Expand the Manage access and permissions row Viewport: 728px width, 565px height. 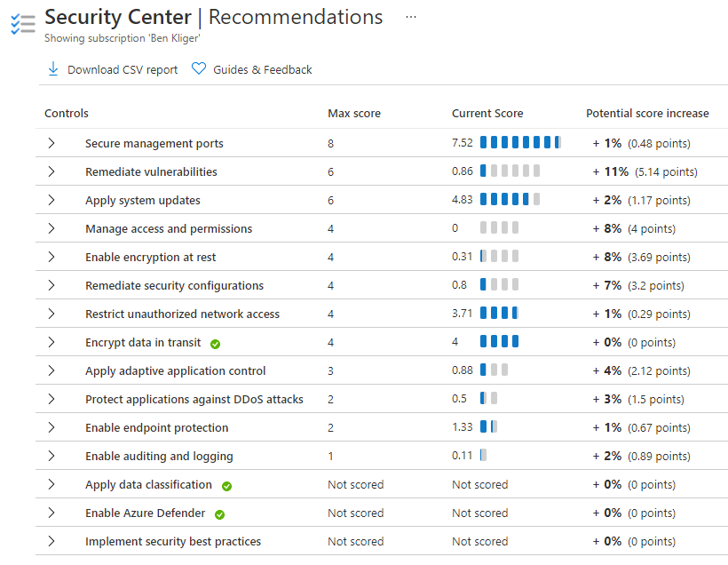click(51, 228)
